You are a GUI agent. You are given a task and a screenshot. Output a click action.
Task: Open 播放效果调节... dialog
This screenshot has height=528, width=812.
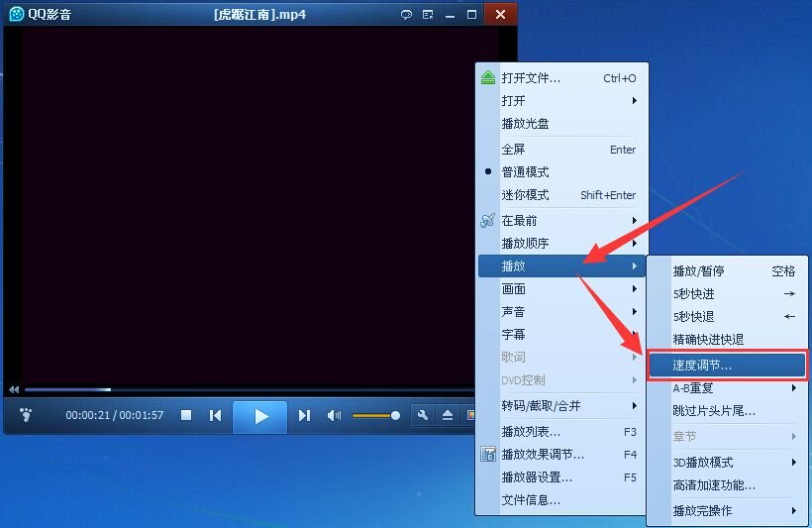561,455
